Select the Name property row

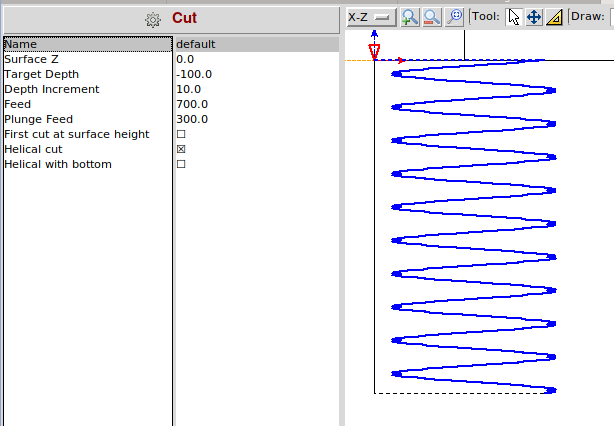click(87, 44)
